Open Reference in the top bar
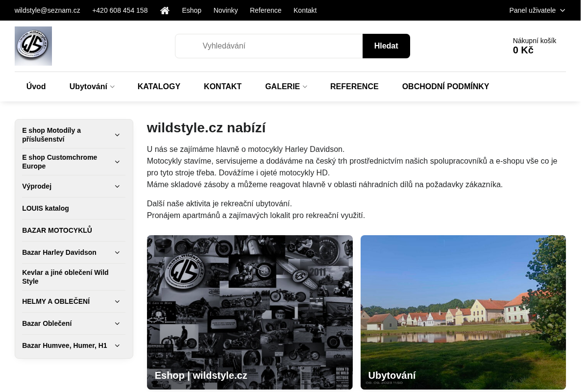This screenshot has height=392, width=588. pos(266,10)
